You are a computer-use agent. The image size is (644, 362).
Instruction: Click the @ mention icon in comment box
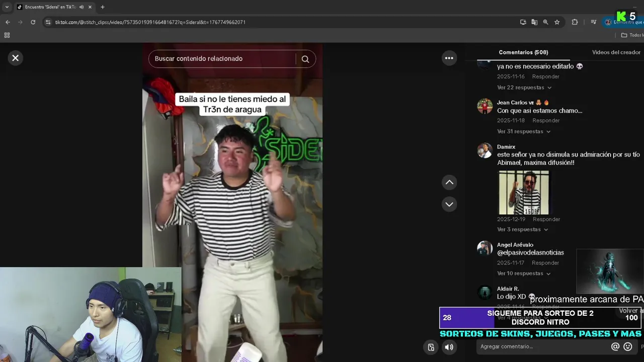(615, 346)
